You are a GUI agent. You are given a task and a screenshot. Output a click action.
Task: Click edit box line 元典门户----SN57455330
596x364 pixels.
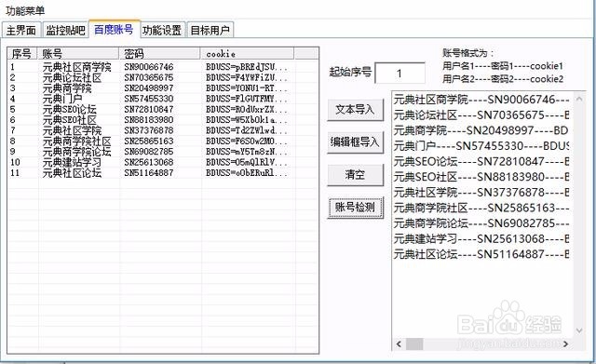click(481, 146)
